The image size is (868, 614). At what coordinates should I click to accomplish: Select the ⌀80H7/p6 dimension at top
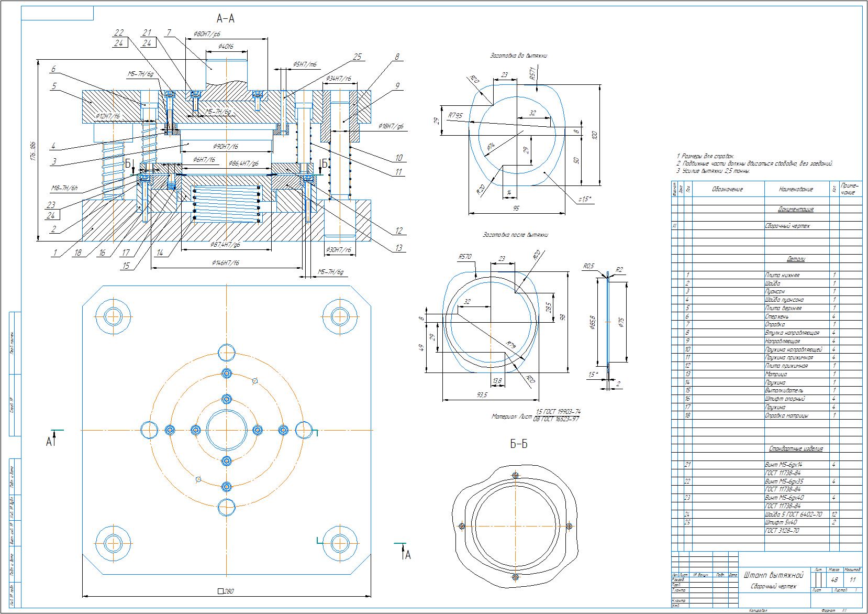point(206,34)
